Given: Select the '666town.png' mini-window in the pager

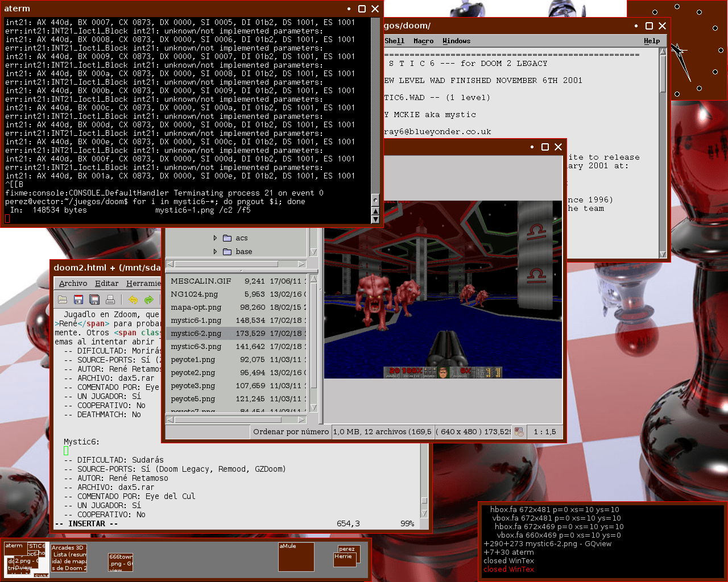Looking at the screenshot, I should click(121, 562).
